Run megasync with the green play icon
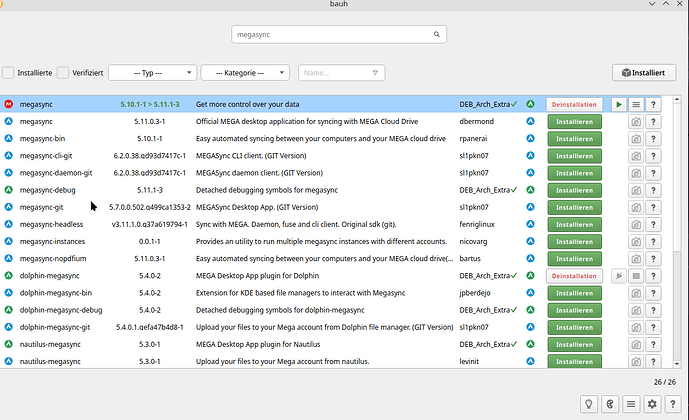 pos(619,105)
